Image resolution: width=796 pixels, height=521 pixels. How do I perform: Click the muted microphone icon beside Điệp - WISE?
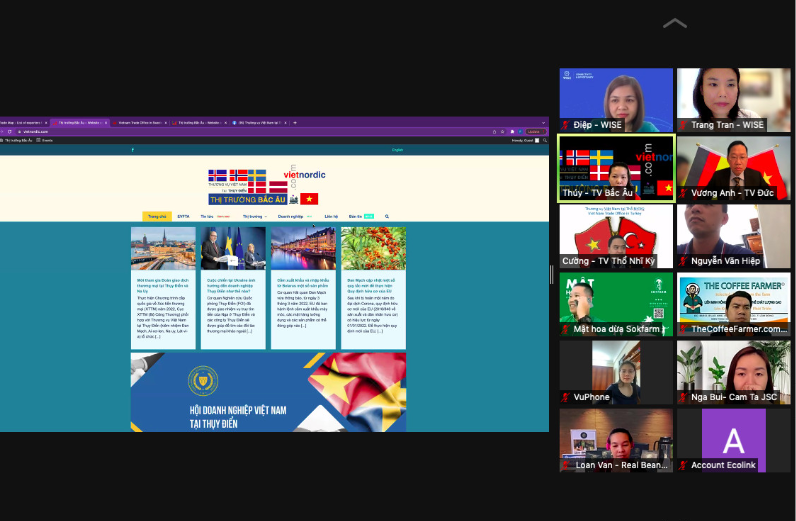[x=567, y=125]
